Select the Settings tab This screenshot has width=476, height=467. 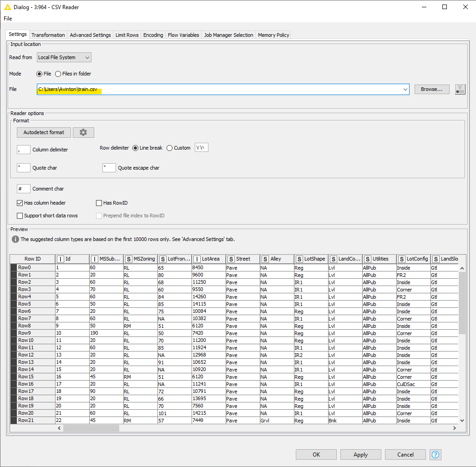point(18,34)
